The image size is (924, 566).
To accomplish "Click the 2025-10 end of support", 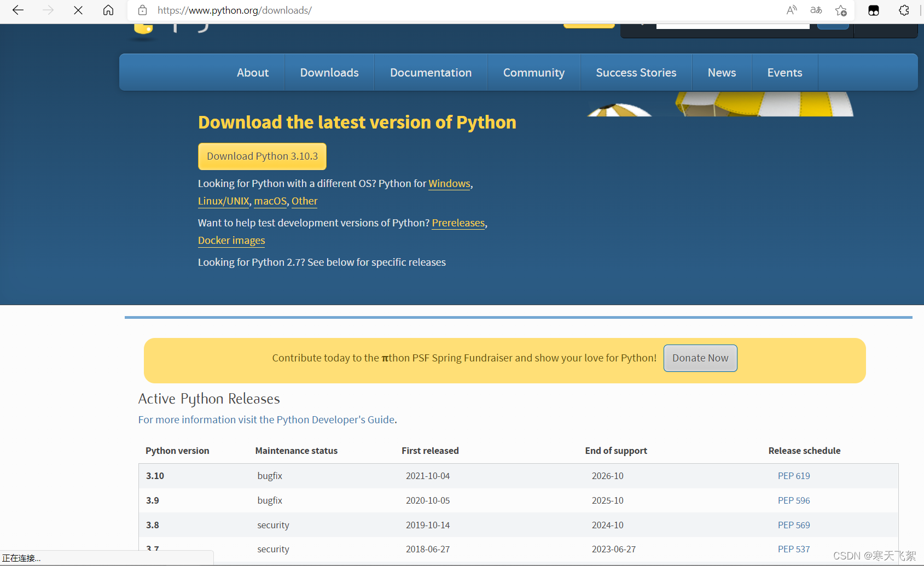I will [608, 500].
